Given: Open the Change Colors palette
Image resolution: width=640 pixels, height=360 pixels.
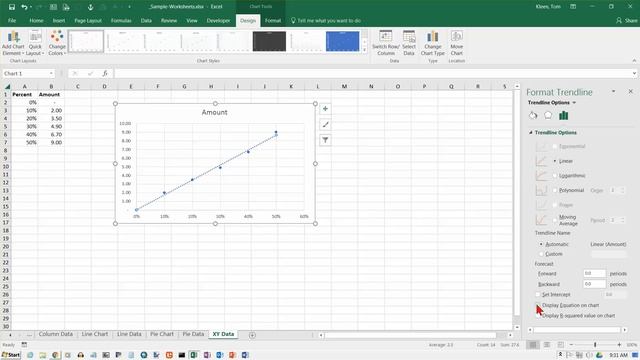Looking at the screenshot, I should (57, 43).
